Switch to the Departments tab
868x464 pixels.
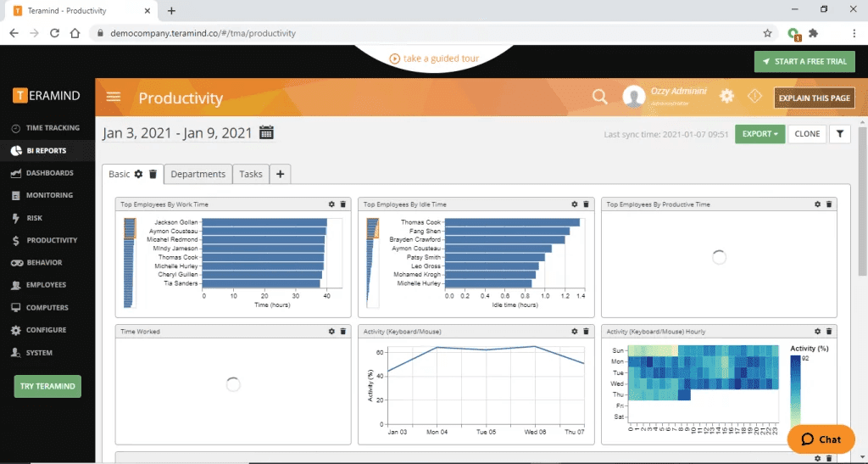coord(198,174)
